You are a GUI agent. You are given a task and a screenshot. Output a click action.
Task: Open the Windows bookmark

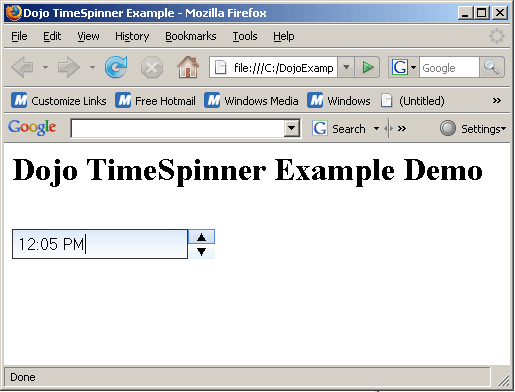point(339,101)
